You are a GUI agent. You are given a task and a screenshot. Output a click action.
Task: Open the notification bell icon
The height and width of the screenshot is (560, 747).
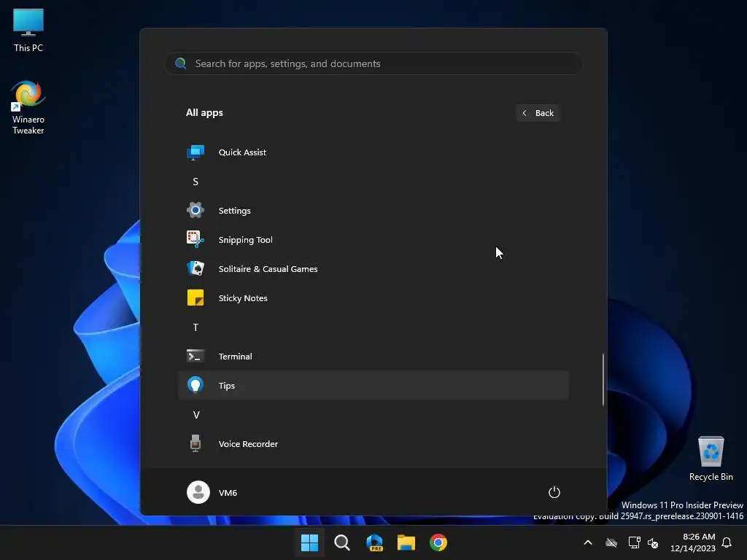coord(727,542)
